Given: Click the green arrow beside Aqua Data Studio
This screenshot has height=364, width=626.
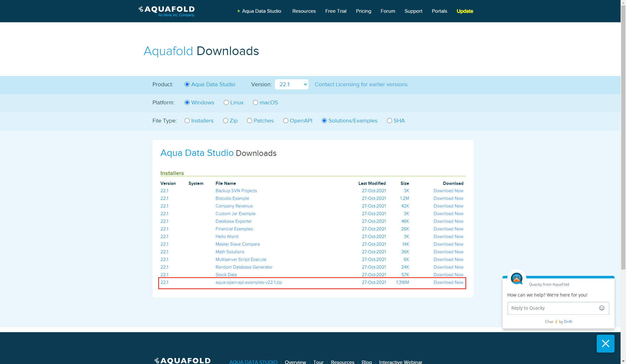Looking at the screenshot, I should (x=239, y=11).
